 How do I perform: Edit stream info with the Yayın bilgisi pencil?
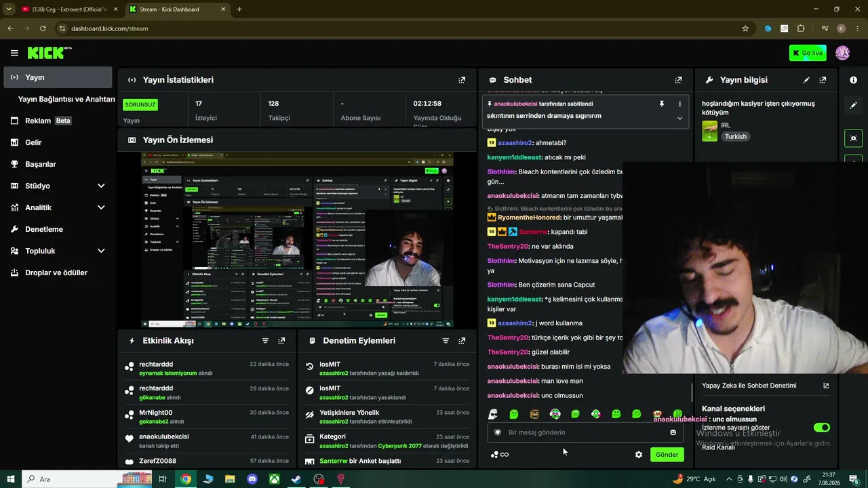click(806, 80)
